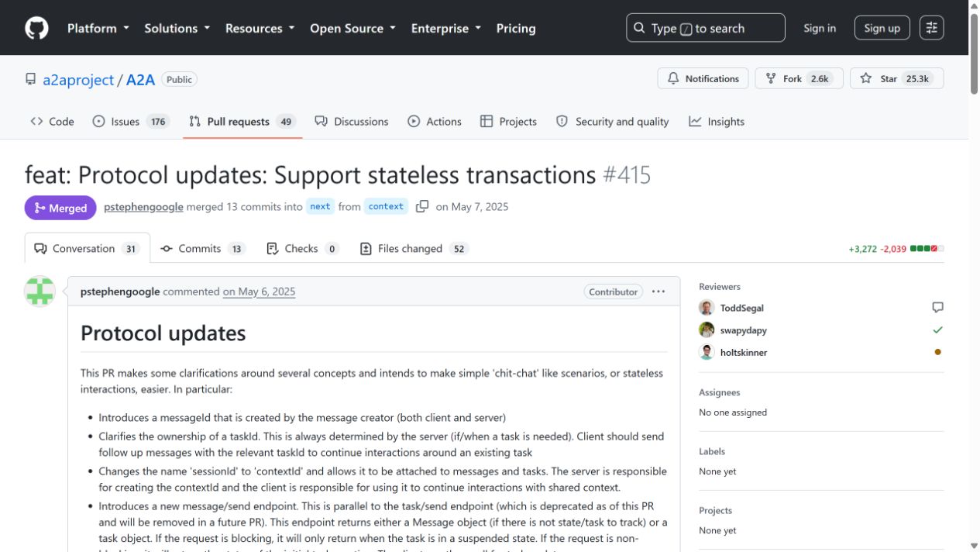Click the Fork button with 2.6k
This screenshot has height=552, width=980.
799,78
